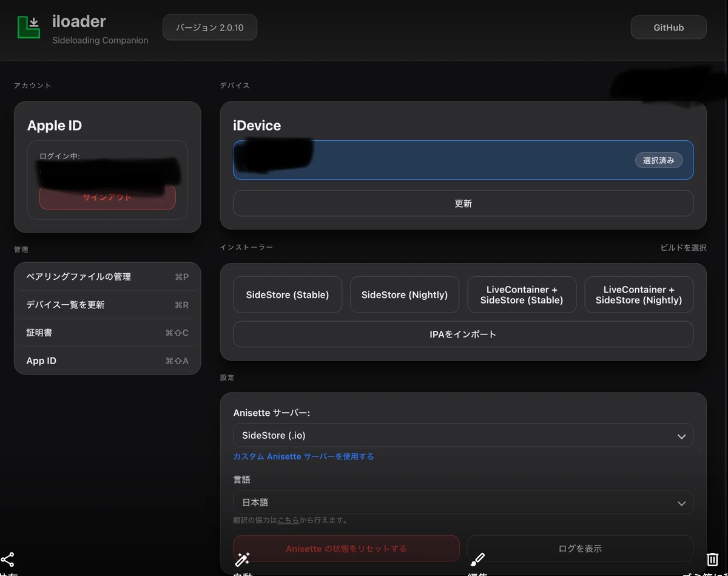The width and height of the screenshot is (728, 576).
Task: Click the Apple ID heading
Action: pyautogui.click(x=55, y=126)
